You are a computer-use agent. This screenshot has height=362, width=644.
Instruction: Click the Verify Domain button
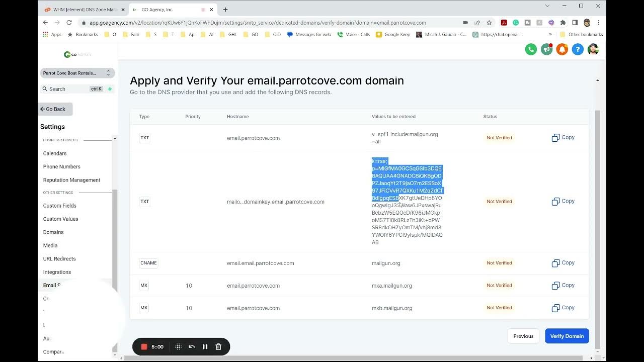567,336
